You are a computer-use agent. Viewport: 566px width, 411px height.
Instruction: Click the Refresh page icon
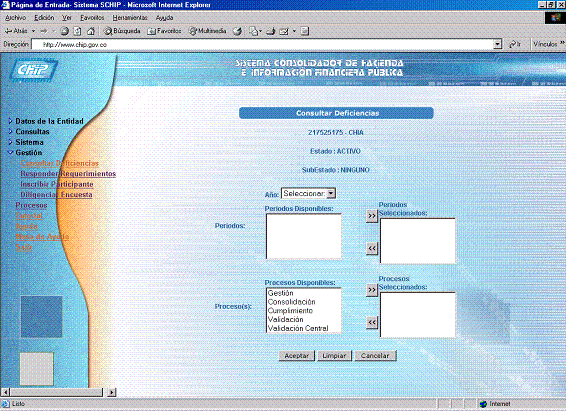tap(77, 31)
